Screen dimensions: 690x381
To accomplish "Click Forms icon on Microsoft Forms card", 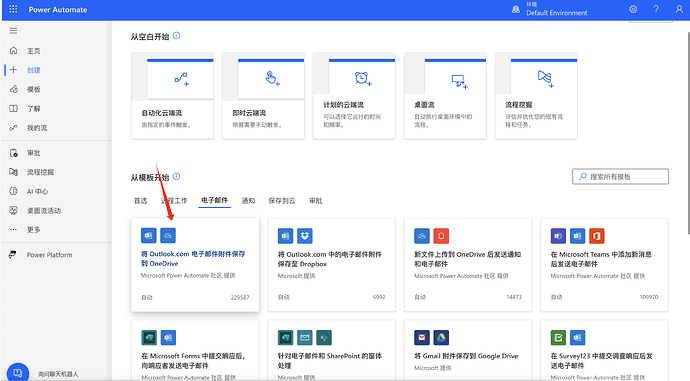I will 149,337.
